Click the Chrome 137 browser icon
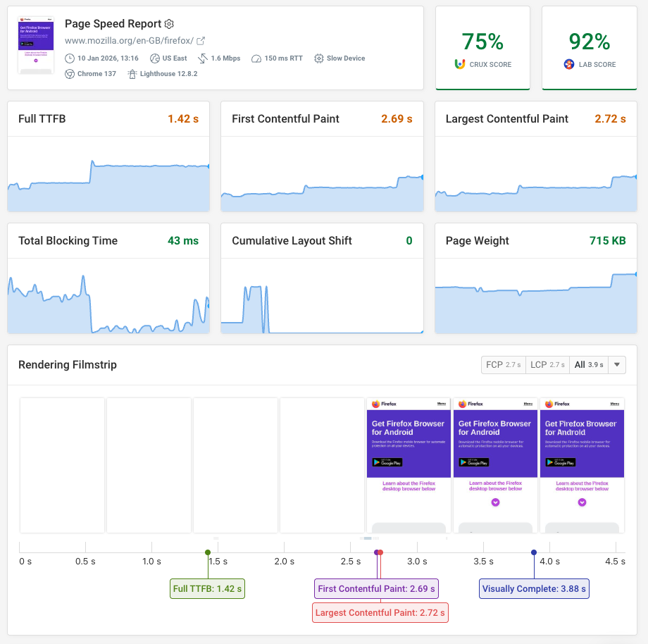The image size is (648, 644). pyautogui.click(x=69, y=74)
